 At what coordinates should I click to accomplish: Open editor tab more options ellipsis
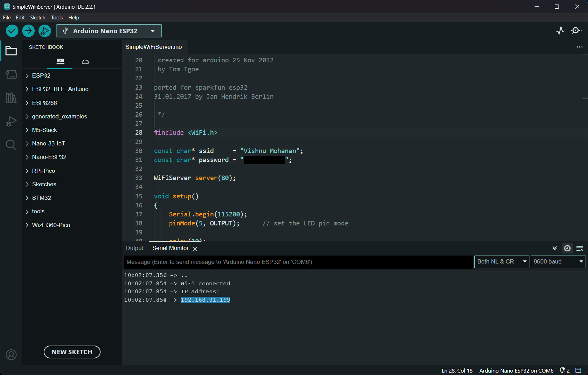tap(579, 47)
